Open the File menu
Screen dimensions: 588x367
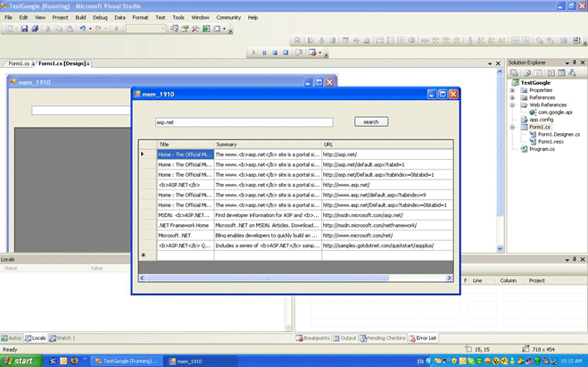click(8, 17)
